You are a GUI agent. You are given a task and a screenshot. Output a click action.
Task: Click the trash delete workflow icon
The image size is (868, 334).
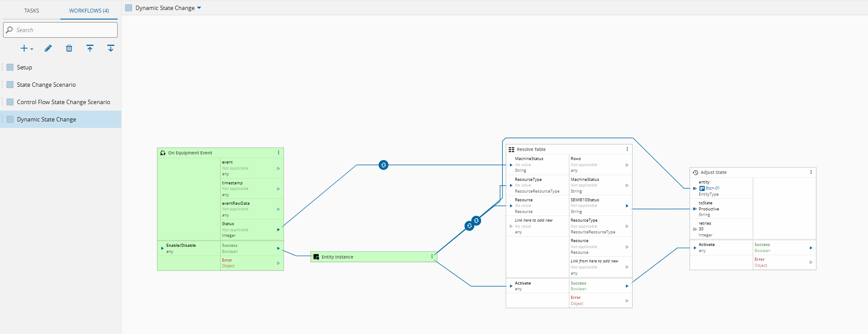pyautogui.click(x=69, y=49)
